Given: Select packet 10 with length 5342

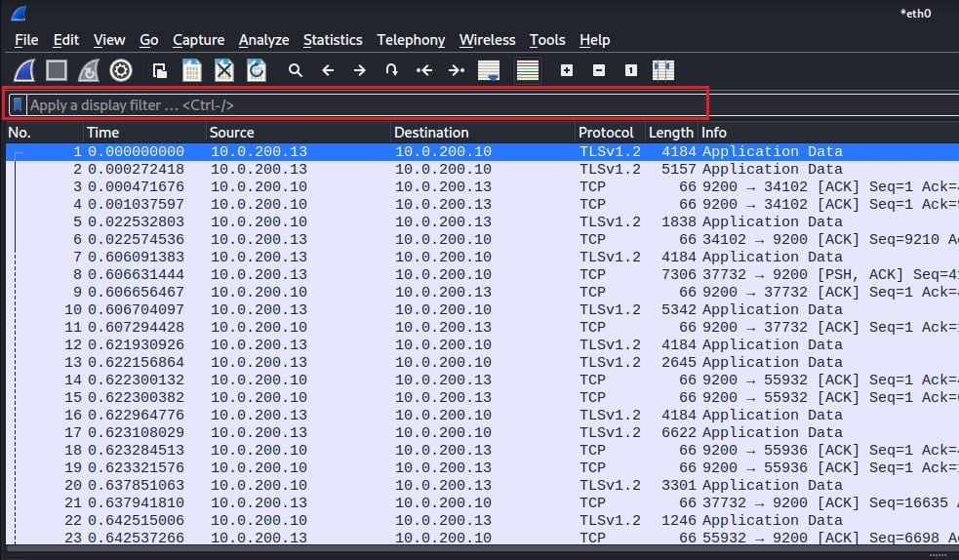Looking at the screenshot, I should pos(483,310).
